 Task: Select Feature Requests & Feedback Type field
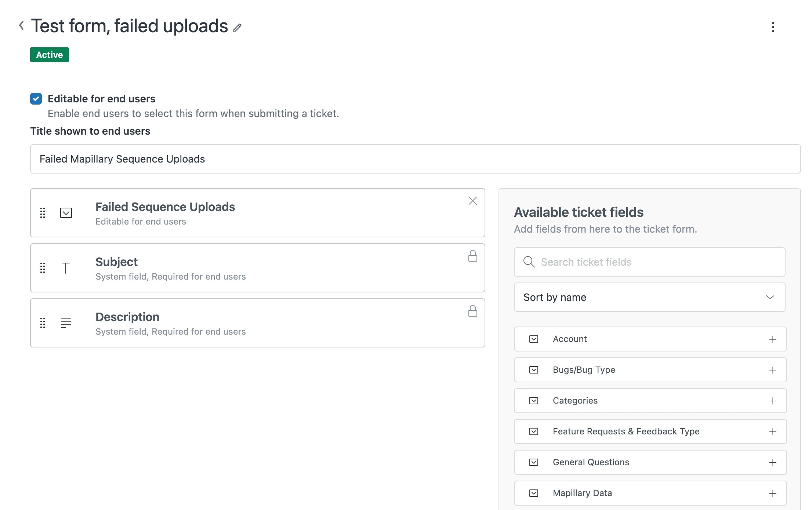pyautogui.click(x=626, y=431)
